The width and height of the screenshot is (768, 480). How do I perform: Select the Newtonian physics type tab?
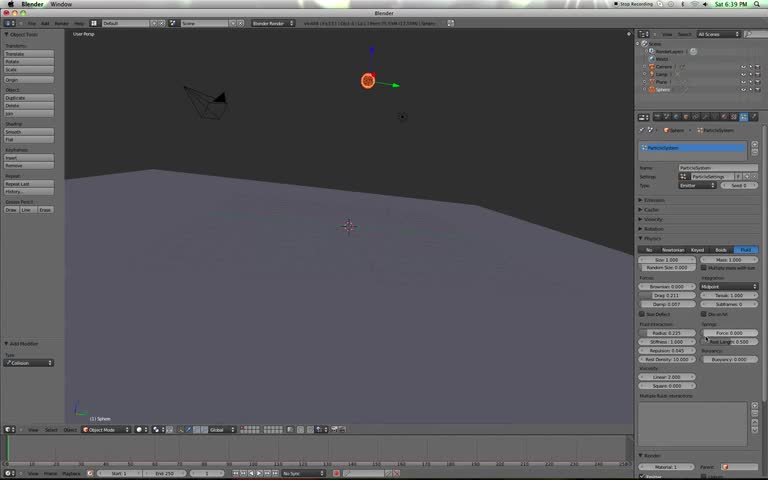[x=673, y=250]
